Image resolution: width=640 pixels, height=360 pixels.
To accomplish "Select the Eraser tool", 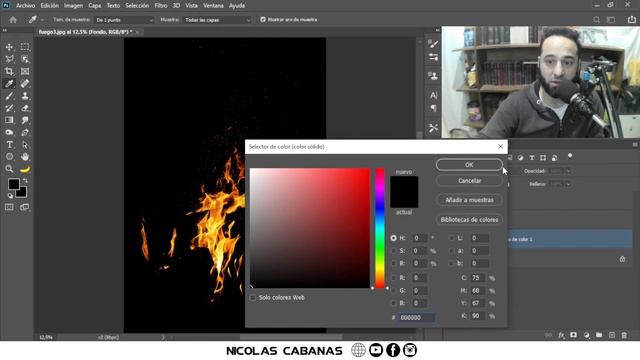I will [x=25, y=108].
